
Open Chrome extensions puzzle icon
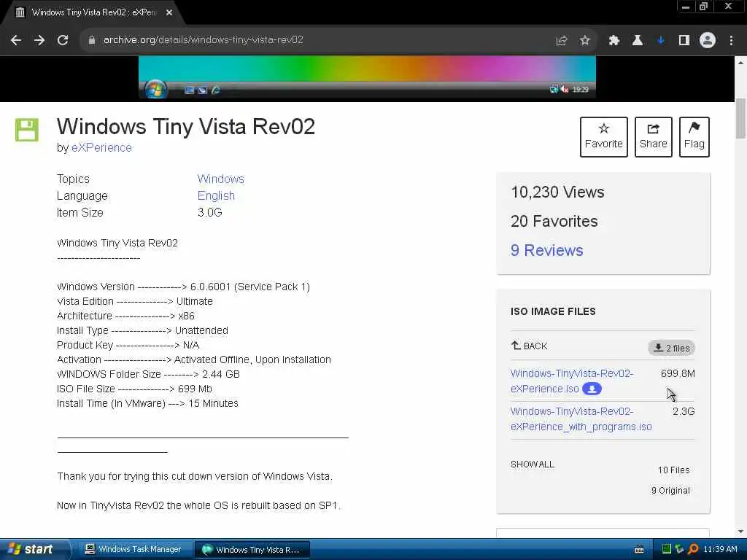tap(614, 41)
